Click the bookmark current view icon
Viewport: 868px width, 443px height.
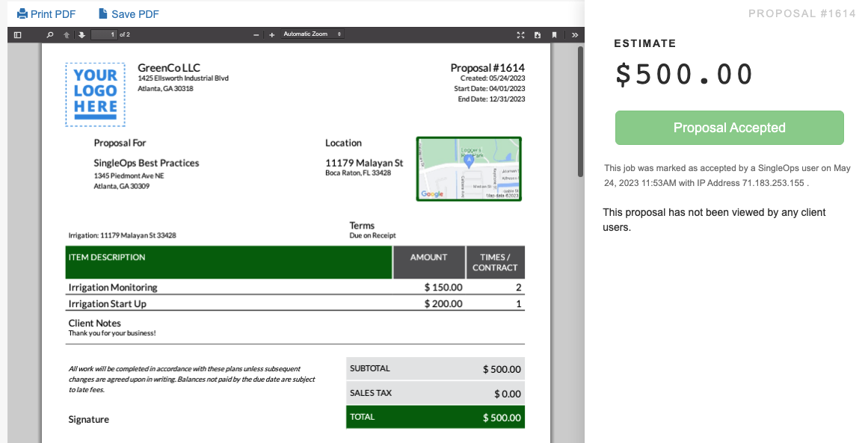pyautogui.click(x=554, y=34)
